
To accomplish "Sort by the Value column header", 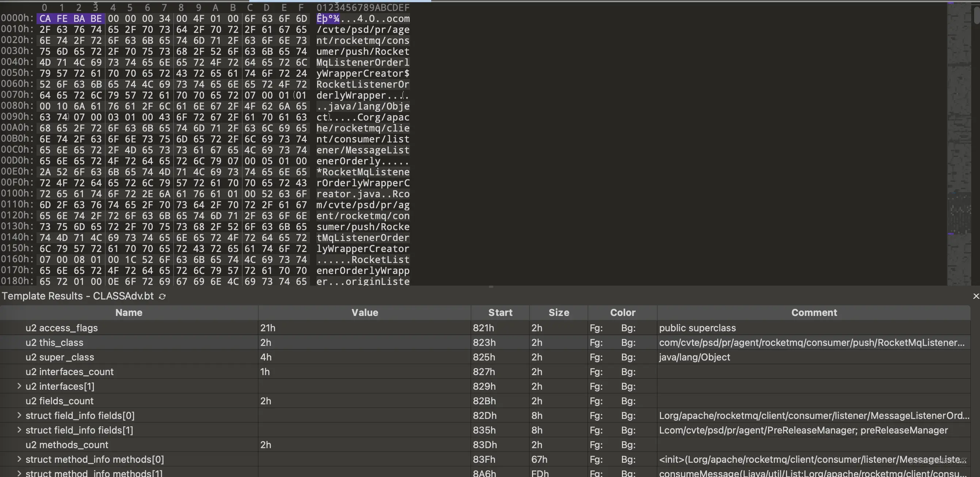I will (364, 313).
